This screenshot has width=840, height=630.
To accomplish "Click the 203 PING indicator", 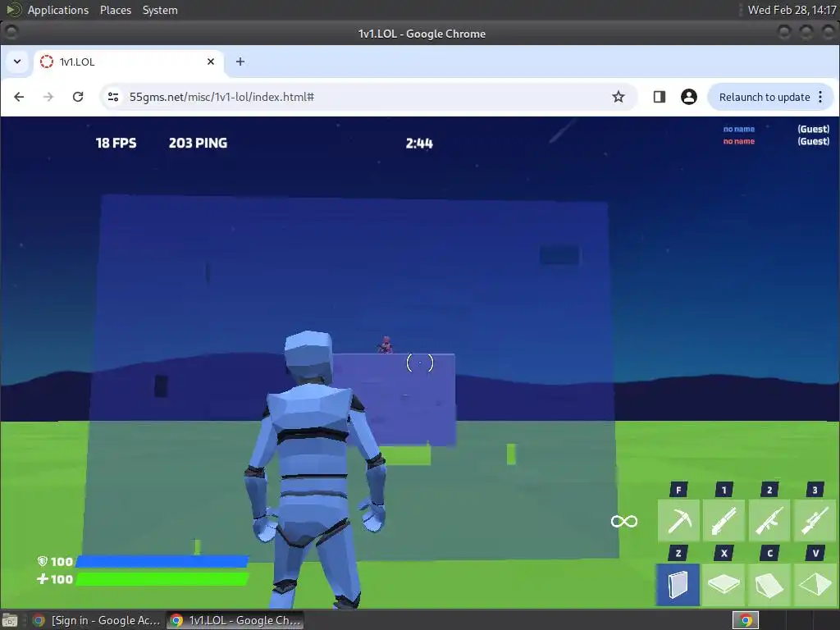I will pyautogui.click(x=198, y=143).
